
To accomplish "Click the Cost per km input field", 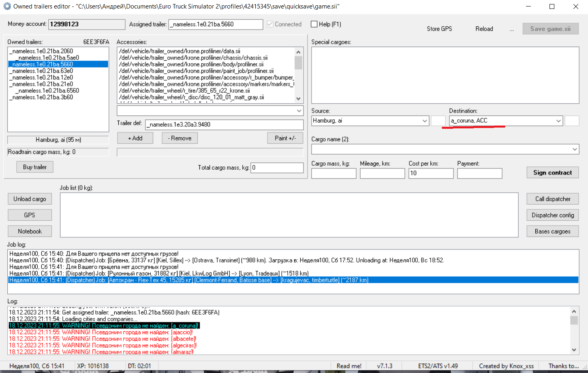I will [431, 173].
